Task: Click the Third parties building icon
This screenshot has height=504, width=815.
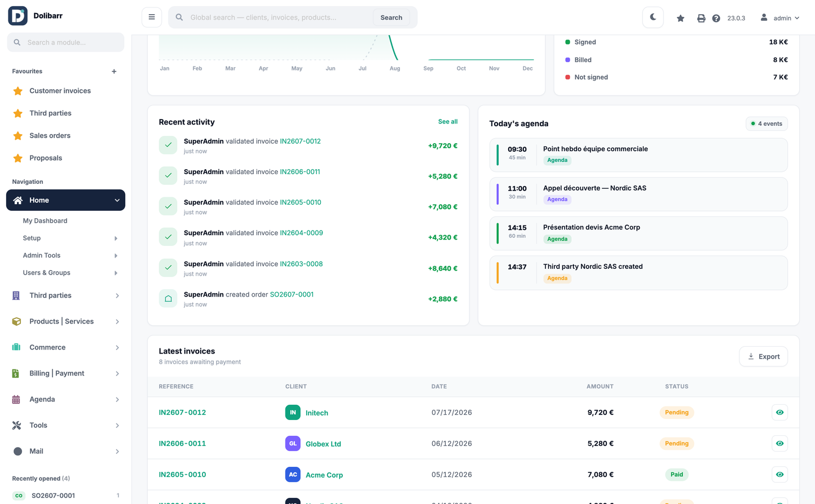Action: tap(16, 295)
